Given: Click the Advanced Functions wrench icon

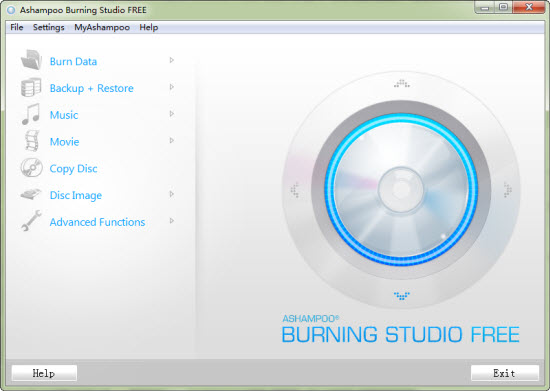Looking at the screenshot, I should coord(31,221).
